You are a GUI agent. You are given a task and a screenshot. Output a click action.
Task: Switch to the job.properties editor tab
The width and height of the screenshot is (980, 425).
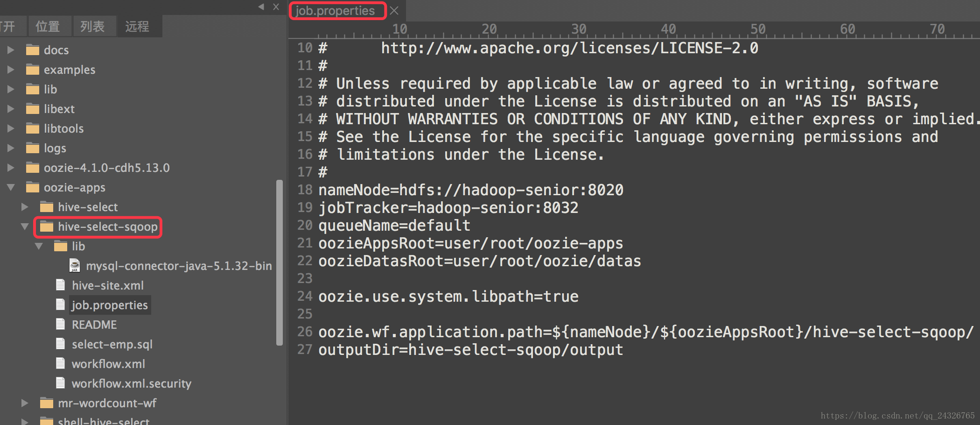pyautogui.click(x=335, y=11)
